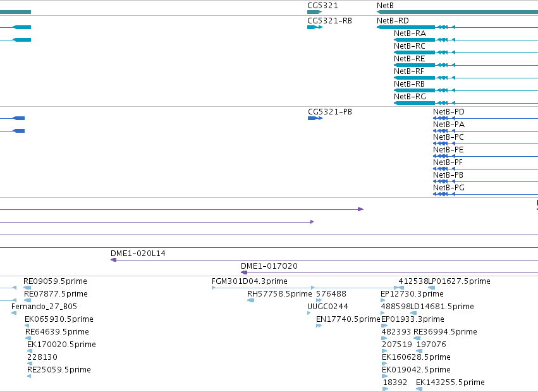The image size is (538, 392).
Task: Choose the NetB-PB protein label
Action: point(448,175)
